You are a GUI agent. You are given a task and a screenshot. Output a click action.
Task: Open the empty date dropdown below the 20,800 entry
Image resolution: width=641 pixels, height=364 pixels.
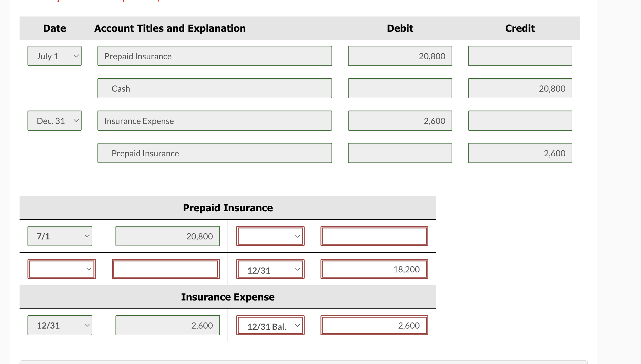(x=61, y=269)
